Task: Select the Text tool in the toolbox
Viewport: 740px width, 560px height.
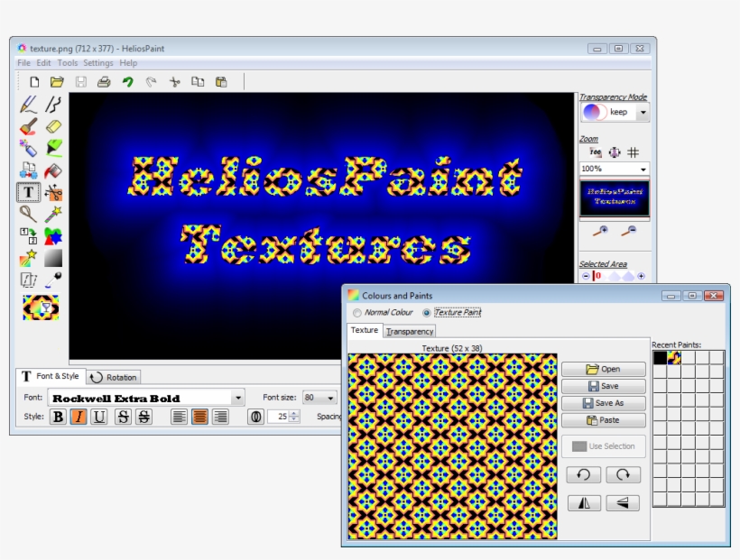Action: pos(26,190)
